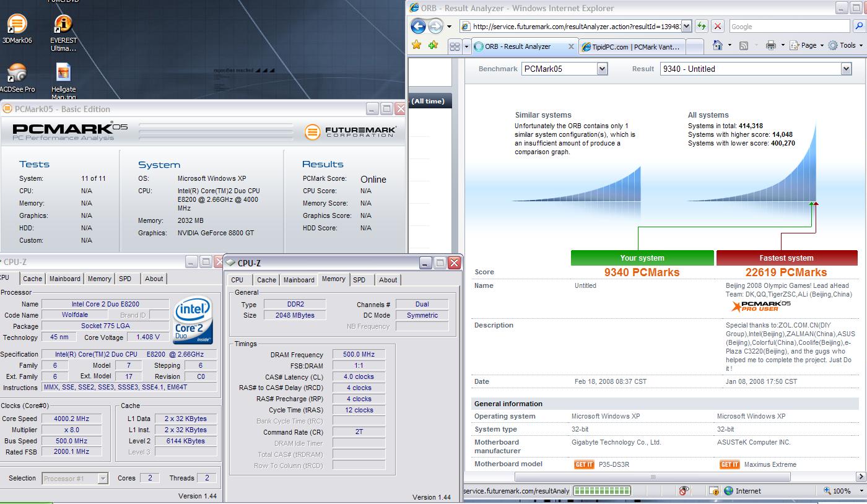Switch to About tab in left CPU-Z window

154,279
